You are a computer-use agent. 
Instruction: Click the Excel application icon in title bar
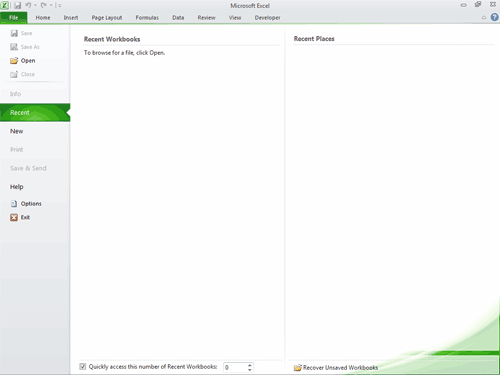coord(5,5)
